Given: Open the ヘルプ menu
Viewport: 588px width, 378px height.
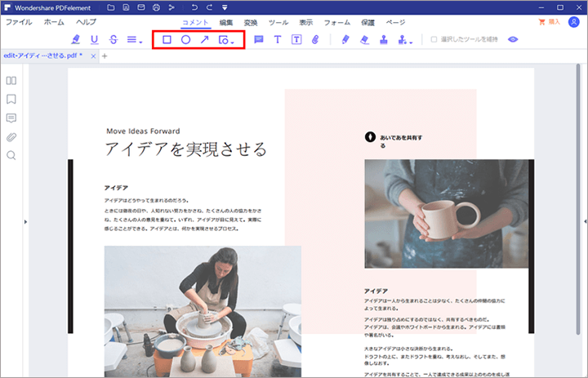Looking at the screenshot, I should [x=86, y=22].
